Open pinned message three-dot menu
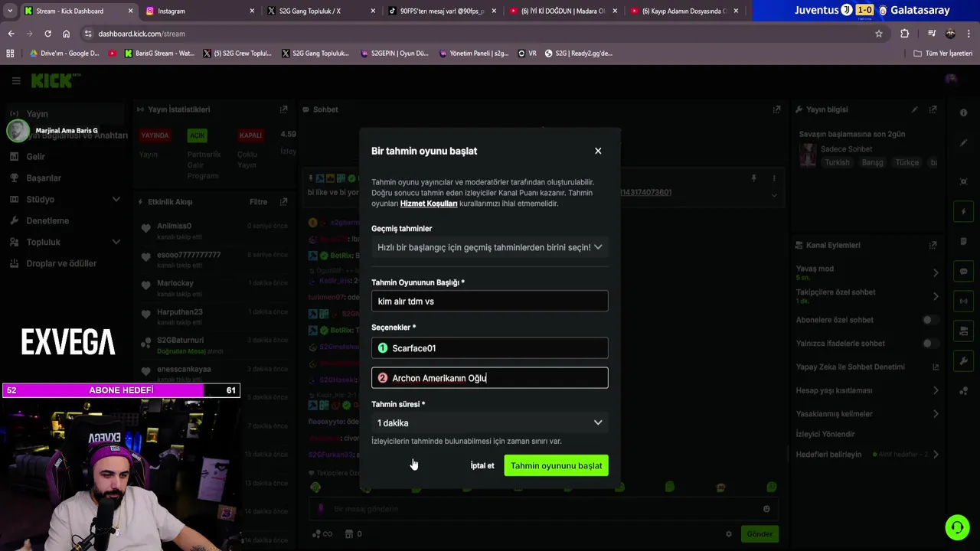The height and width of the screenshot is (551, 980). (x=773, y=178)
